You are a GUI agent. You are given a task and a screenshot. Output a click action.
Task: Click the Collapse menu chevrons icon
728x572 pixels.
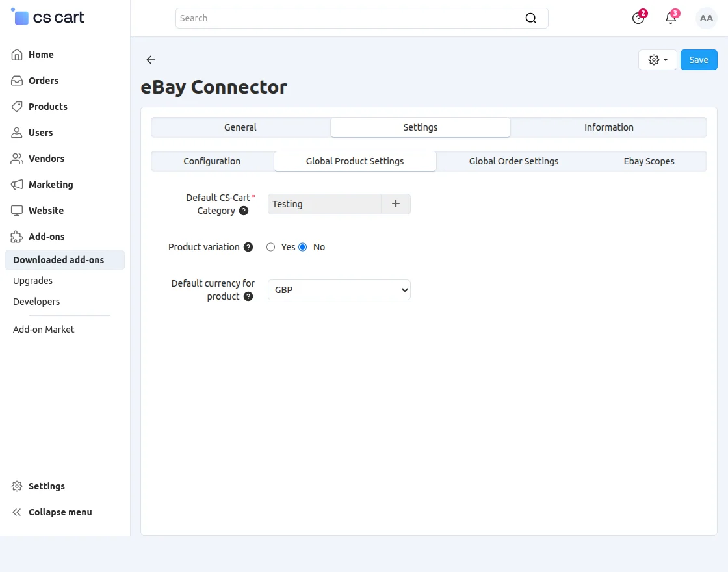tap(17, 512)
